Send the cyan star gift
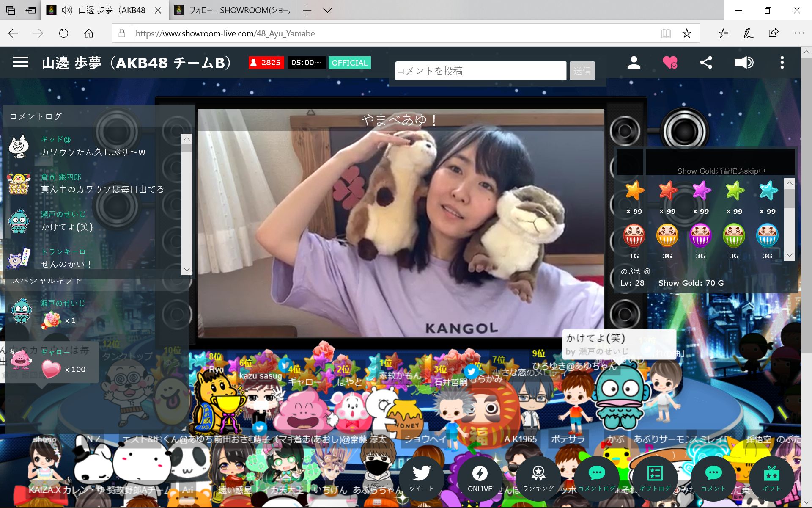This screenshot has width=812, height=508. 768,191
